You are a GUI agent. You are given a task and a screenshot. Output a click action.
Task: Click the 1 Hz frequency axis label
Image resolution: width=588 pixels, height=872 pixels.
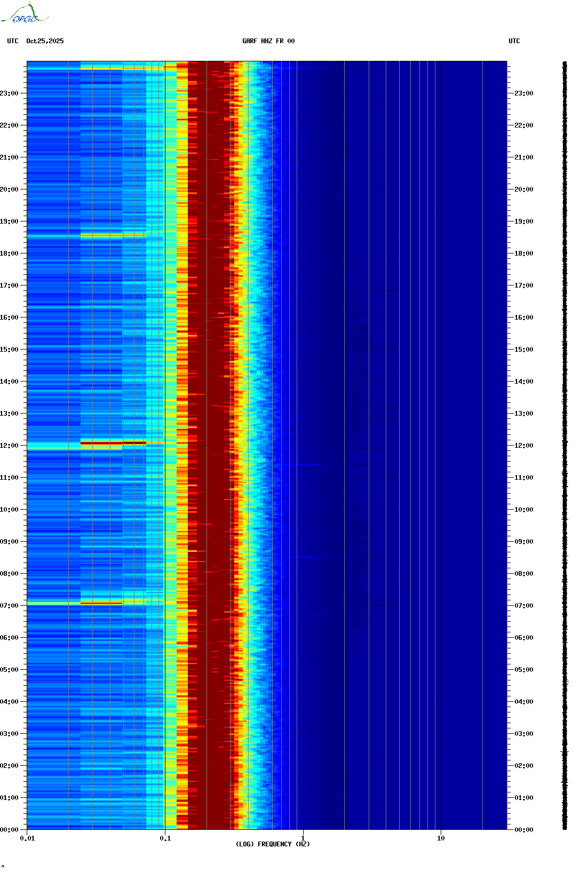(x=303, y=838)
